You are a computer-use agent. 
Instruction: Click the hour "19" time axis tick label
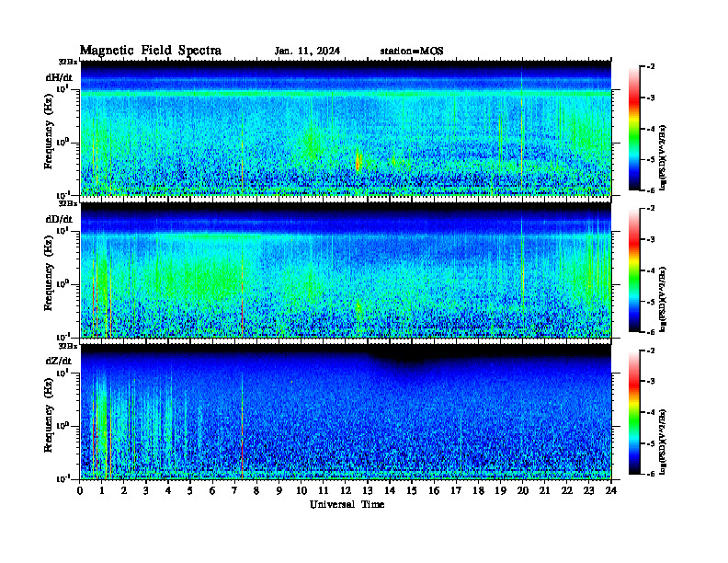(500, 491)
